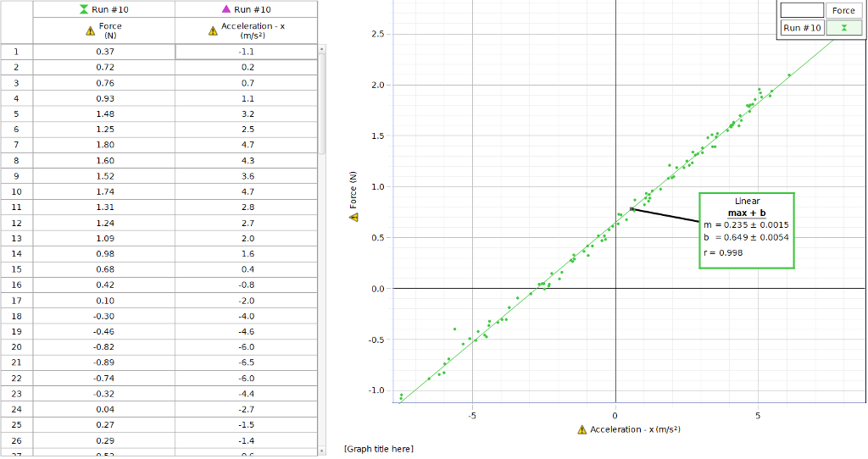Click the 2.5 tick label on Force axis
Viewport: 868px width, 459px height.
coord(377,34)
